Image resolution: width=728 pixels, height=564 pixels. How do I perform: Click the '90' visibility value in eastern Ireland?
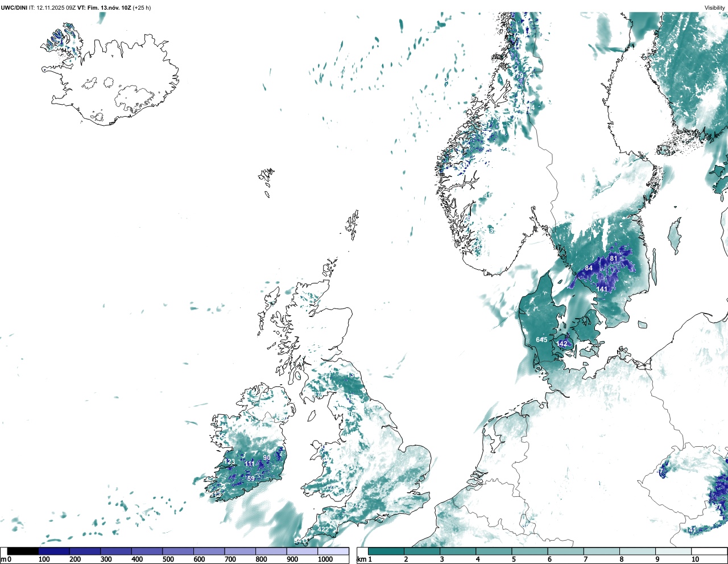[267, 458]
